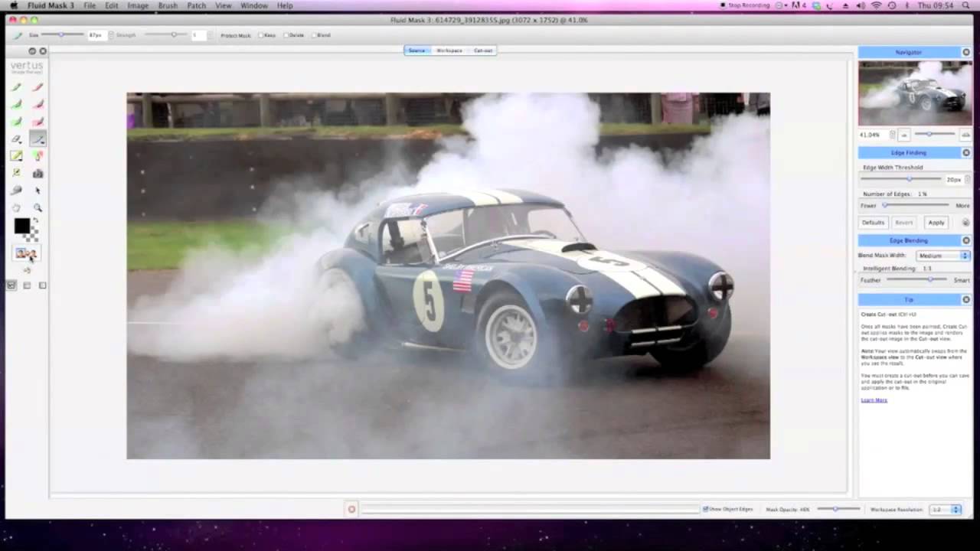Click current brush icon in options bar
The width and height of the screenshot is (980, 551).
[18, 35]
